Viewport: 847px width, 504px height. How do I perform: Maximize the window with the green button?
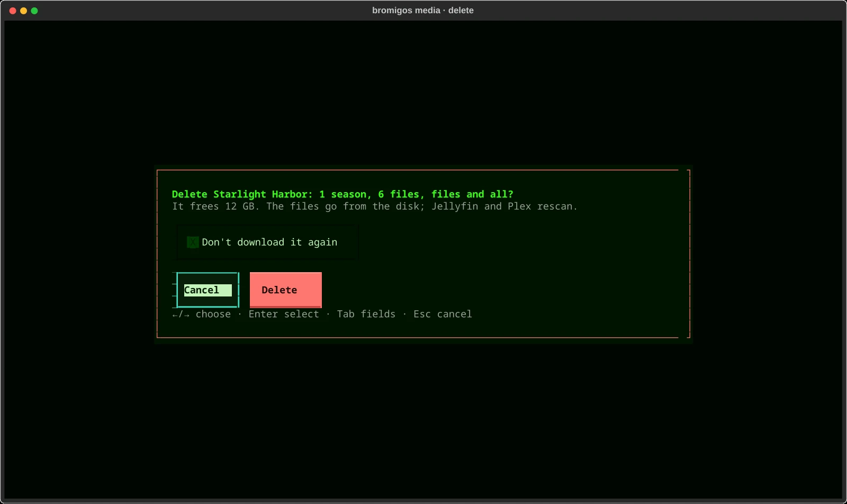(34, 11)
